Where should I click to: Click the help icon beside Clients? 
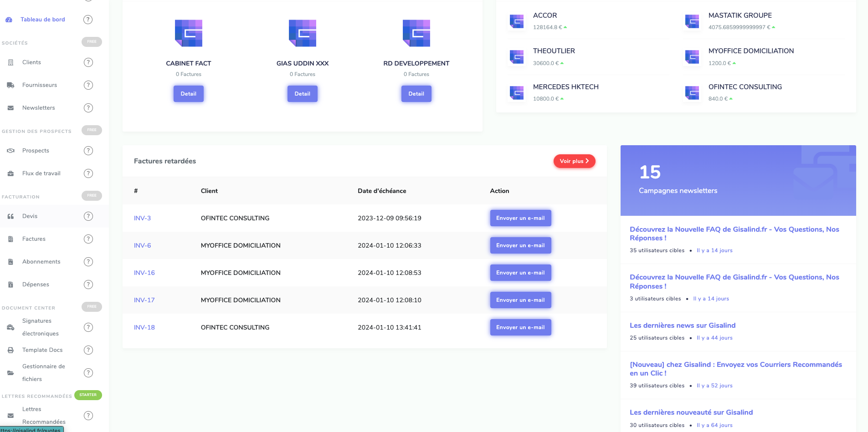(88, 62)
